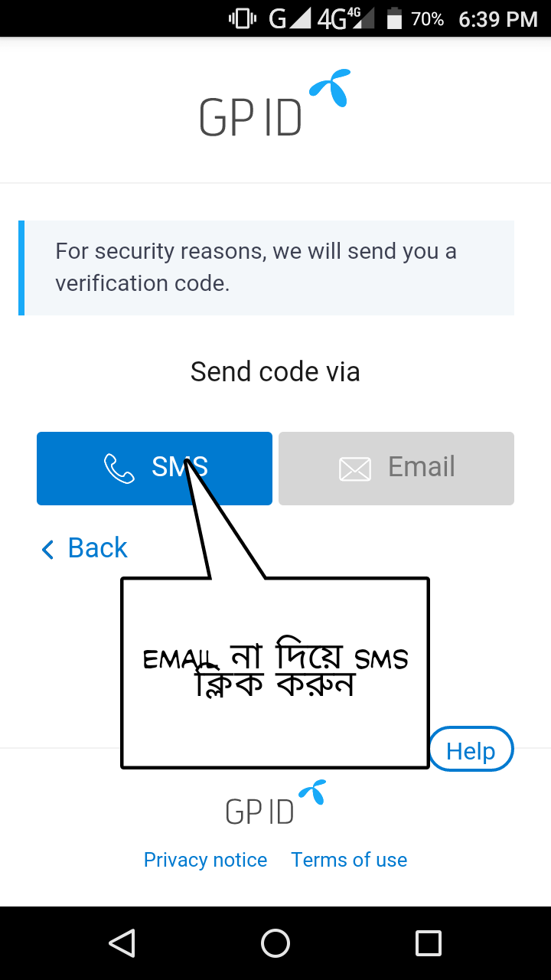The height and width of the screenshot is (980, 551).
Task: Tap the envelope icon on Email button
Action: [x=355, y=469]
